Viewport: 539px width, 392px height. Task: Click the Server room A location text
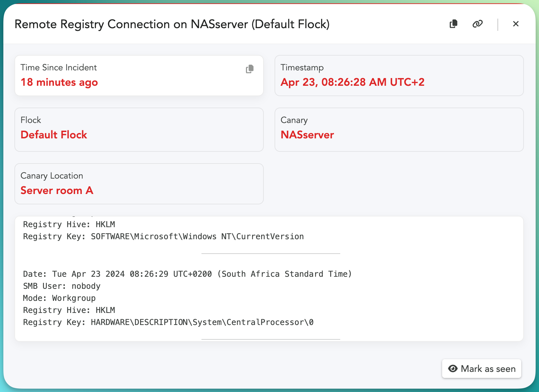coord(57,190)
